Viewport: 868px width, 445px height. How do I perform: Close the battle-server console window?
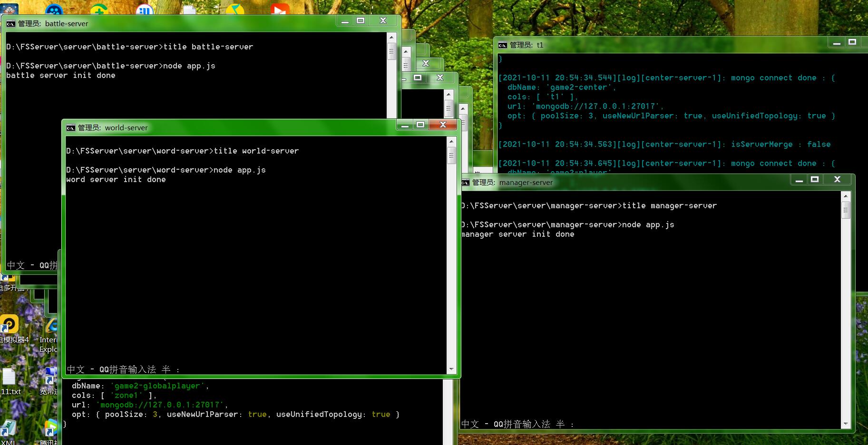(383, 20)
